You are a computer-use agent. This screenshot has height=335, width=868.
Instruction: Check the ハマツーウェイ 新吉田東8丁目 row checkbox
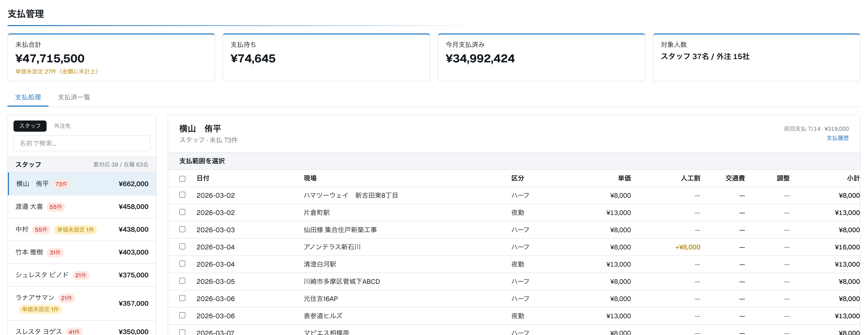point(182,195)
